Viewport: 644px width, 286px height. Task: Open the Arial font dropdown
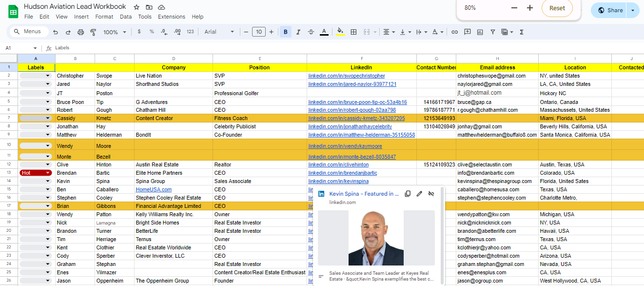coord(219,32)
